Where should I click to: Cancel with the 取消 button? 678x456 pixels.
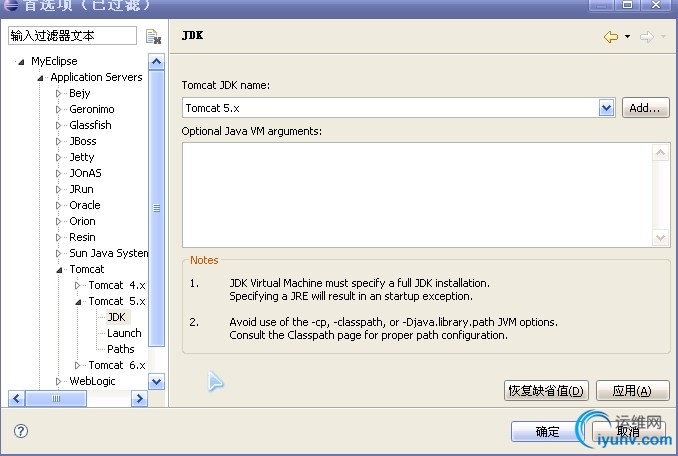(x=628, y=431)
